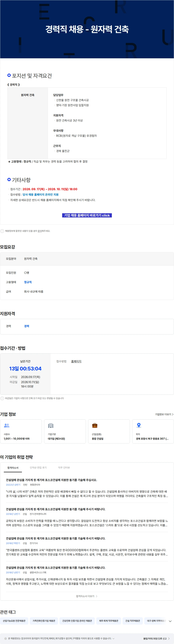Viewport: 174px width, 644px height.
Task: Click the 당사 채용 홈페이지 온라인 지원 text
Action: [40, 195]
